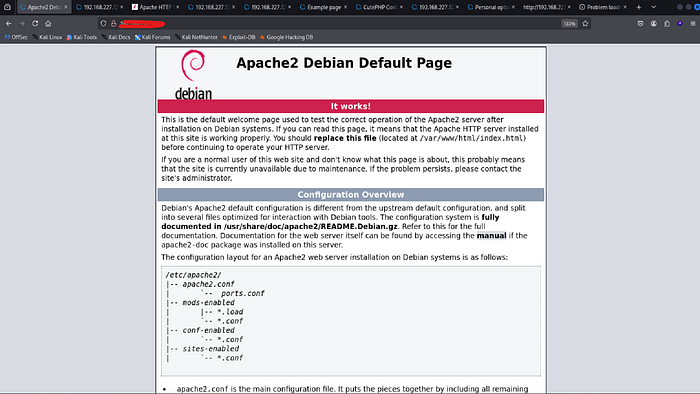Click the 'sites-enabled' entry in tree
The height and width of the screenshot is (394, 700).
[x=211, y=349]
